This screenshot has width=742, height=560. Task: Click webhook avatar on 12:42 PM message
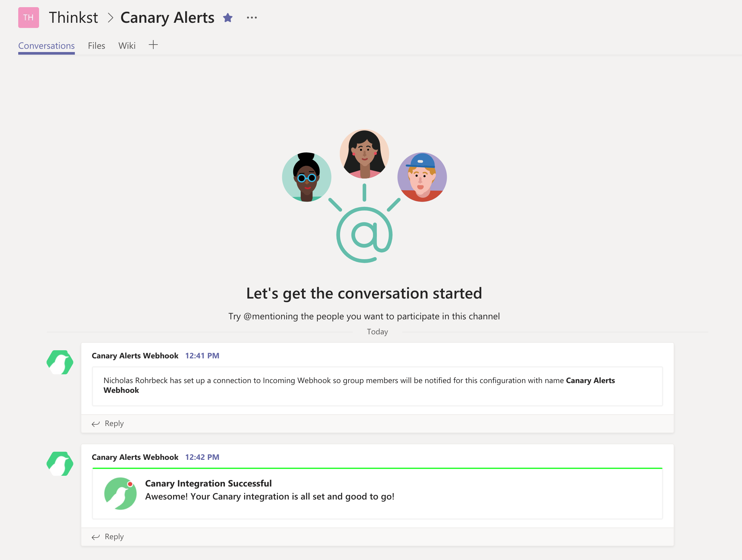[60, 464]
